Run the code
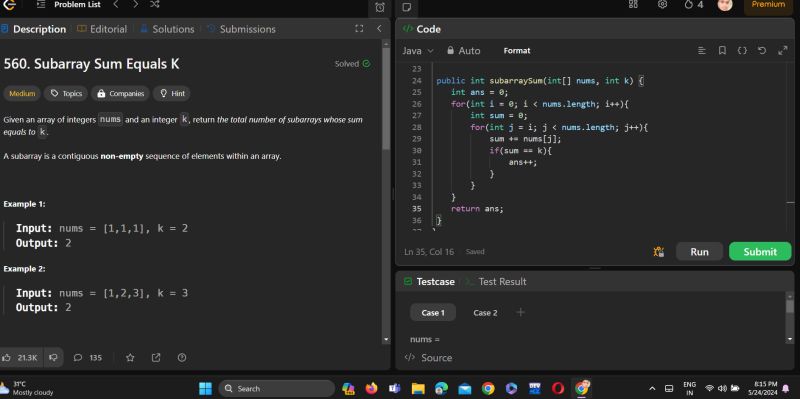Screen dimensions: 800x399 pyautogui.click(x=699, y=252)
